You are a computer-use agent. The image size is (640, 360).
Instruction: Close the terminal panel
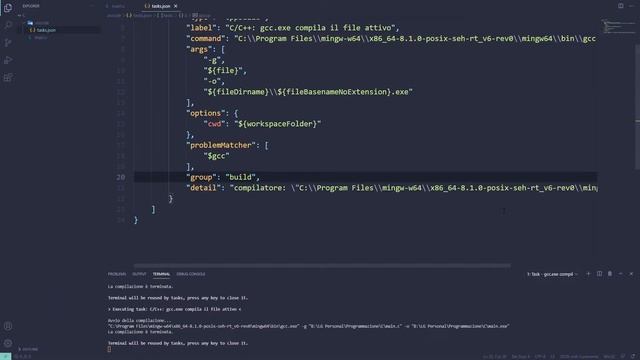pos(631,274)
